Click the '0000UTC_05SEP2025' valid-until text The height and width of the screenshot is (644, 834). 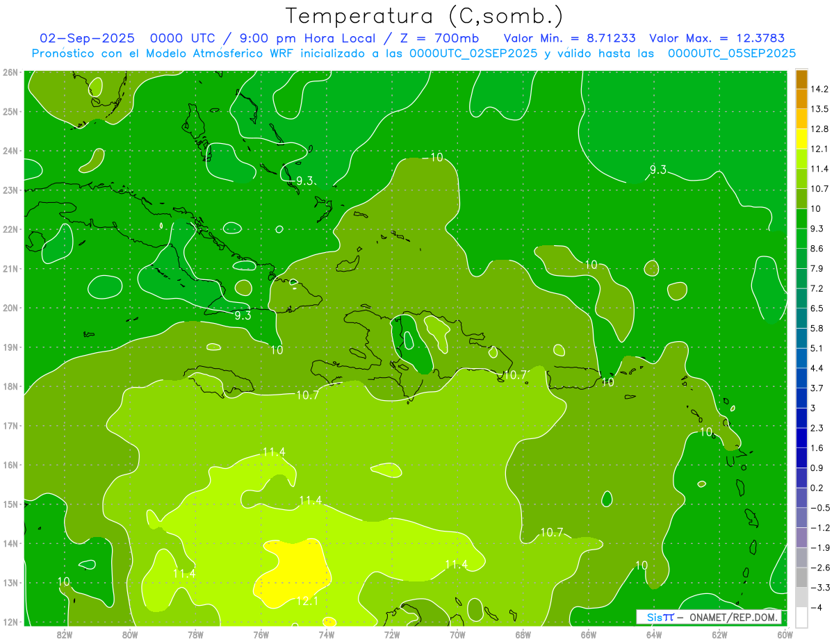pos(732,53)
